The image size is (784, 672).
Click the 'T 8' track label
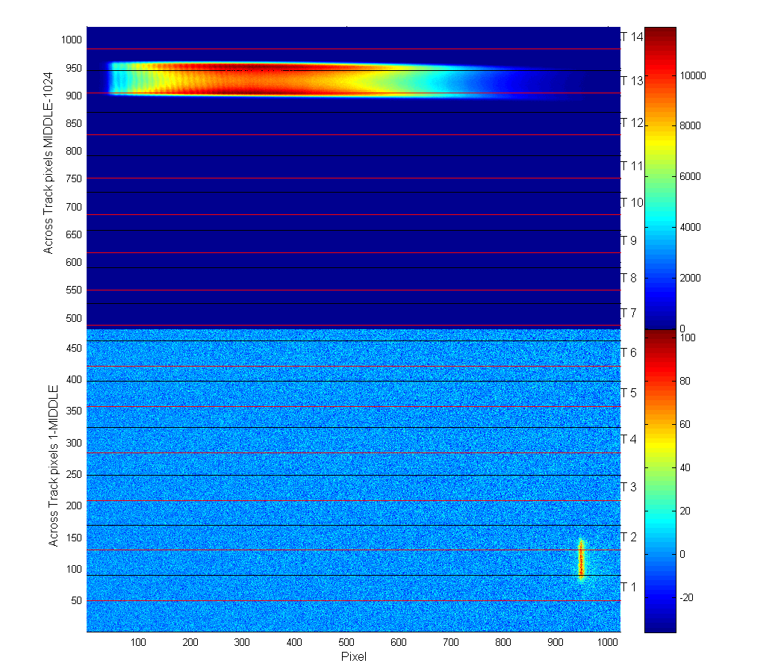tap(629, 278)
